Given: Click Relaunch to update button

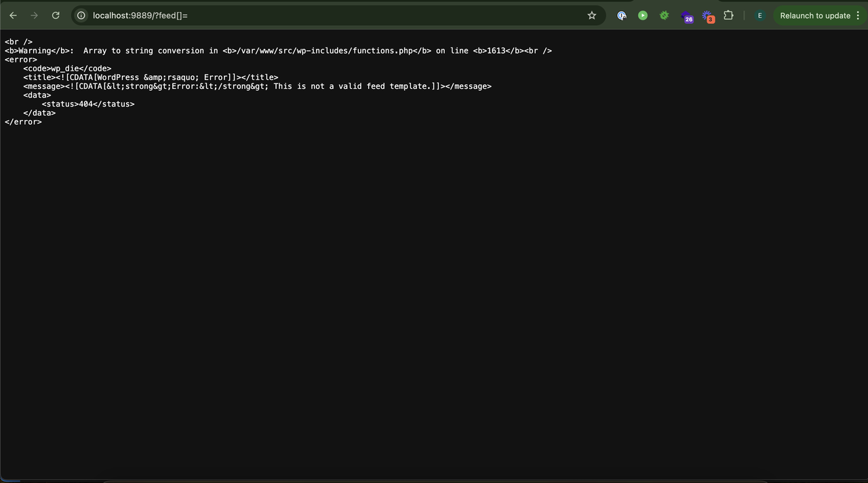Looking at the screenshot, I should tap(815, 16).
